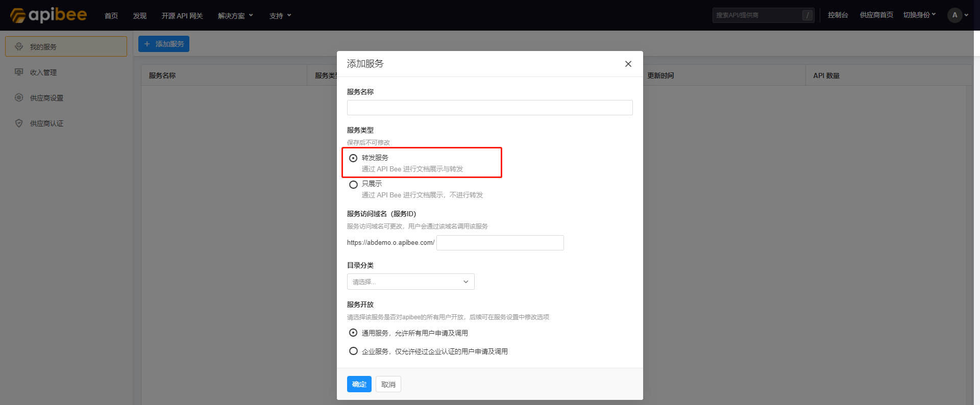This screenshot has height=405, width=980.
Task: Open the 切换身份 dropdown
Action: (x=920, y=15)
